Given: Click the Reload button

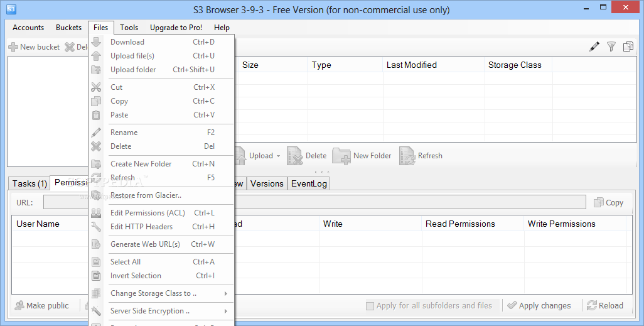Looking at the screenshot, I should (605, 305).
